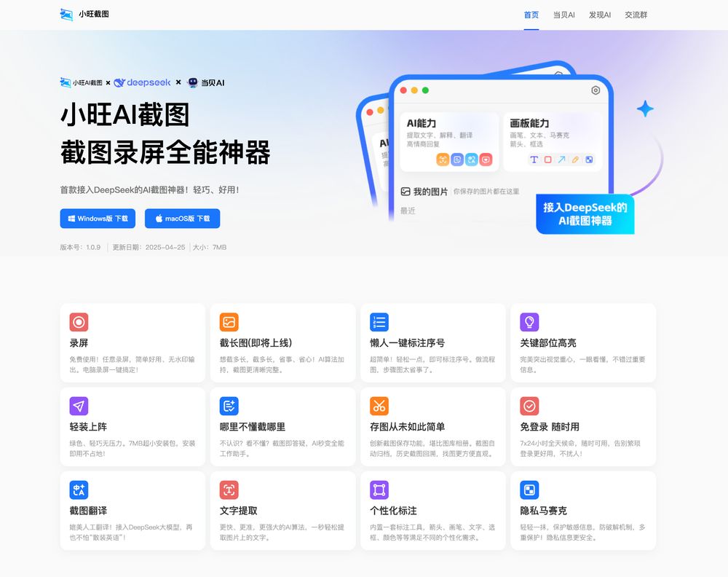Image resolution: width=728 pixels, height=577 pixels.
Task: Click the 录屏 red record icon
Action: [79, 322]
